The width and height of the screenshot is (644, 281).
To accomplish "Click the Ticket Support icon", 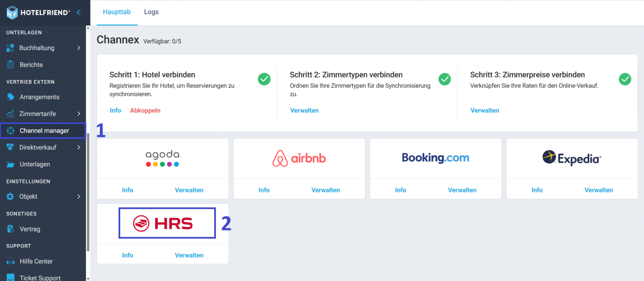I will point(10,278).
